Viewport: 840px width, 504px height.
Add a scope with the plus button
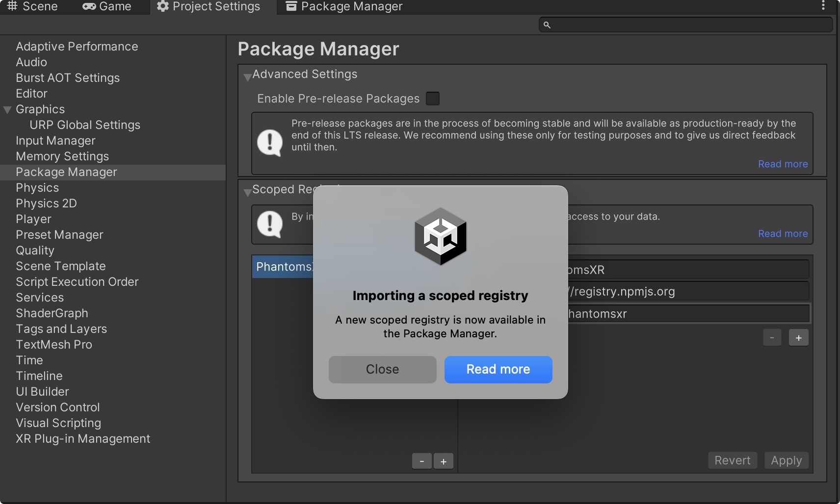tap(799, 338)
